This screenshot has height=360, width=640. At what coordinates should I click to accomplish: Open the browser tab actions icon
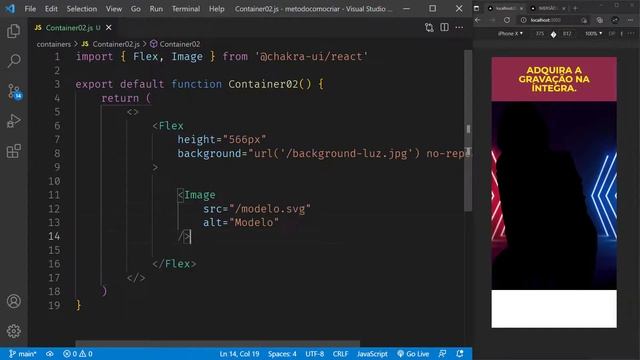tap(476, 8)
